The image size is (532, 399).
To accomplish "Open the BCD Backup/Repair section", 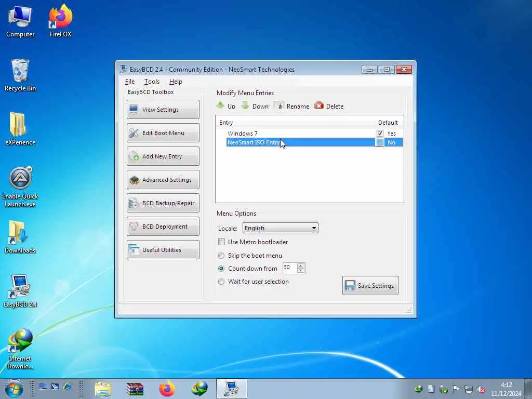I will click(163, 203).
